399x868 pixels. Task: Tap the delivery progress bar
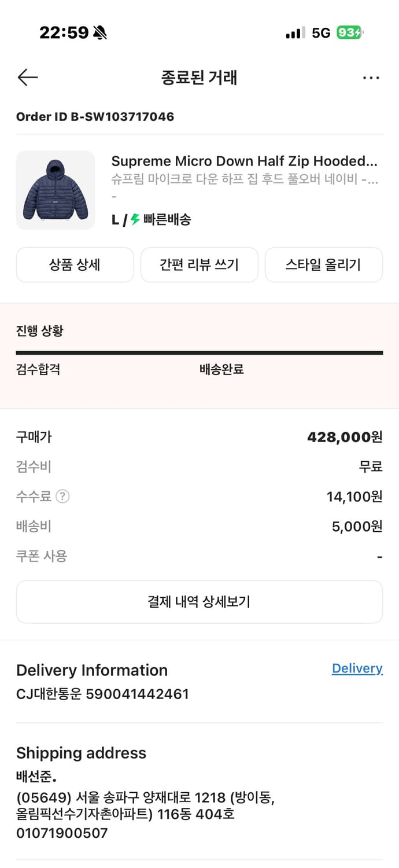[x=199, y=352]
